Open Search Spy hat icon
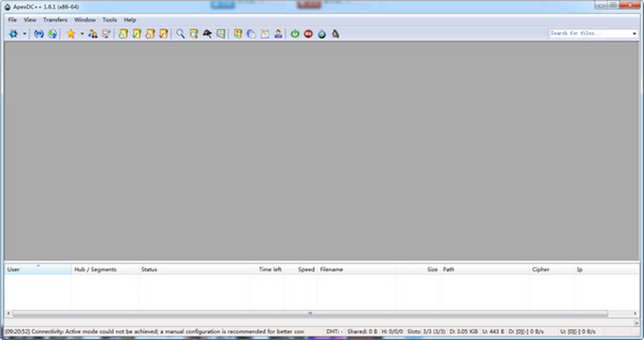This screenshot has width=644, height=340. (x=207, y=34)
